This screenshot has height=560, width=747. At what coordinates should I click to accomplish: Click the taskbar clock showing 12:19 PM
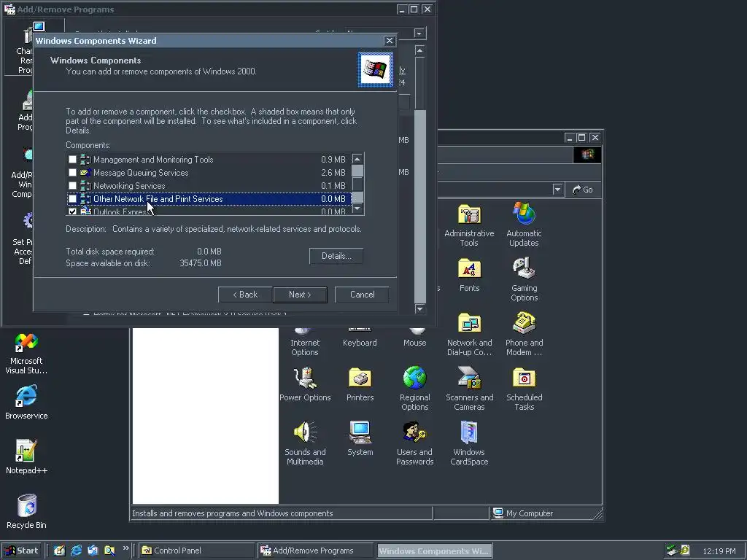719,551
